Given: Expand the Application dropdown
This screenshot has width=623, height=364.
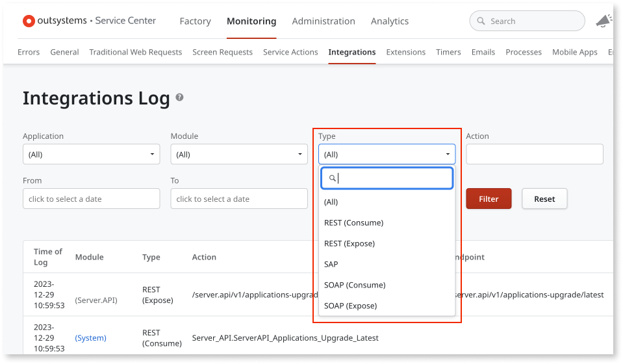Looking at the screenshot, I should coord(92,154).
